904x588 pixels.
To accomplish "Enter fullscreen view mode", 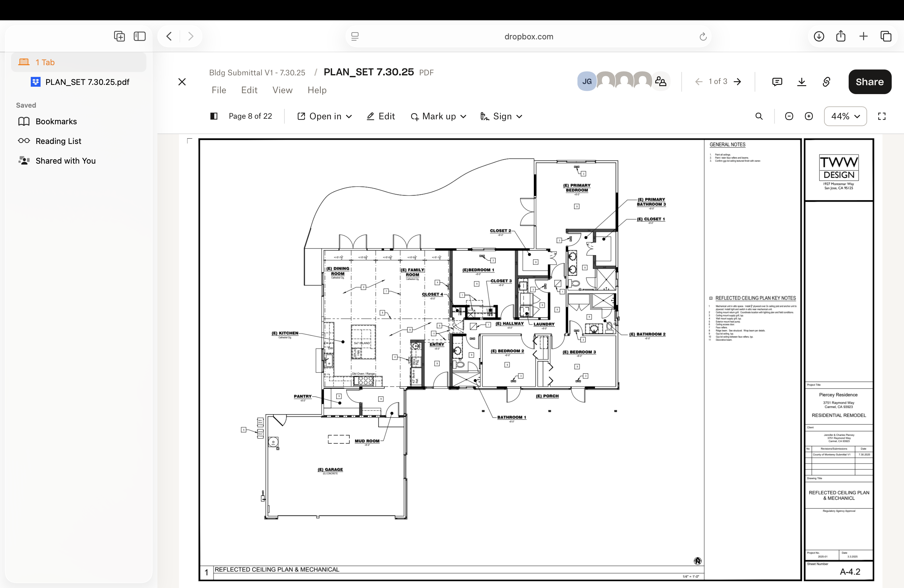I will coord(882,116).
